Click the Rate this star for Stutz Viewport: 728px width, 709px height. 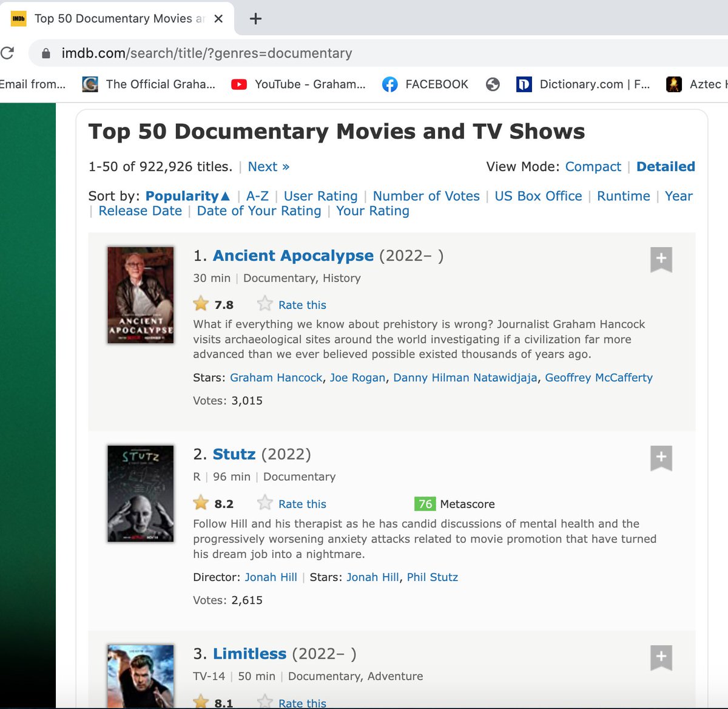click(265, 503)
